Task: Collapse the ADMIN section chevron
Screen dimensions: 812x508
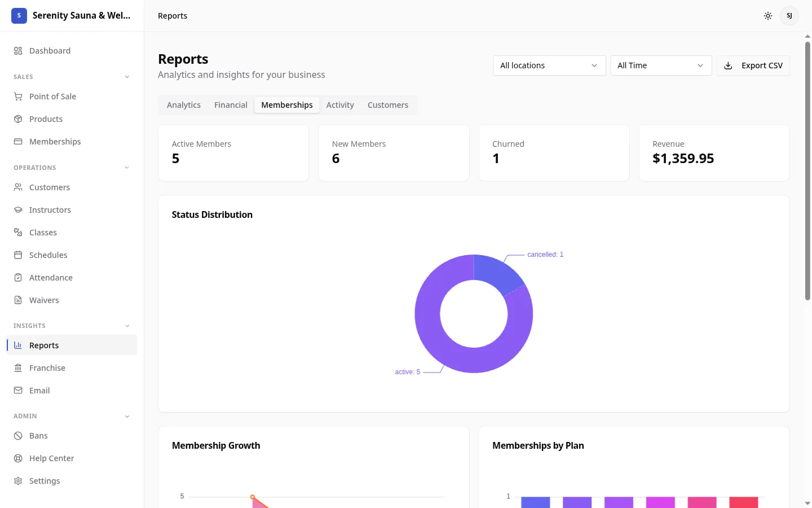Action: click(x=127, y=417)
